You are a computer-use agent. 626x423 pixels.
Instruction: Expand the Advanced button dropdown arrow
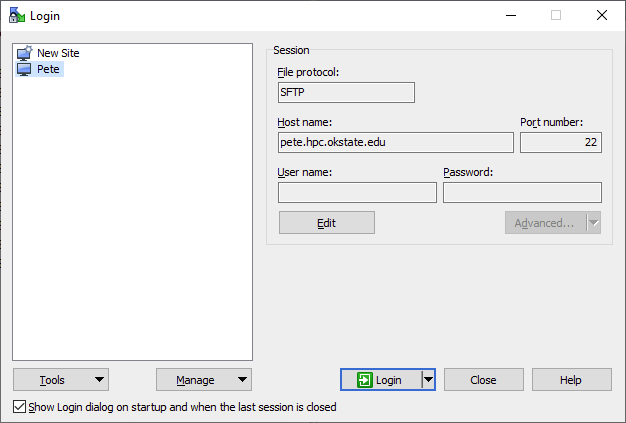pyautogui.click(x=594, y=223)
